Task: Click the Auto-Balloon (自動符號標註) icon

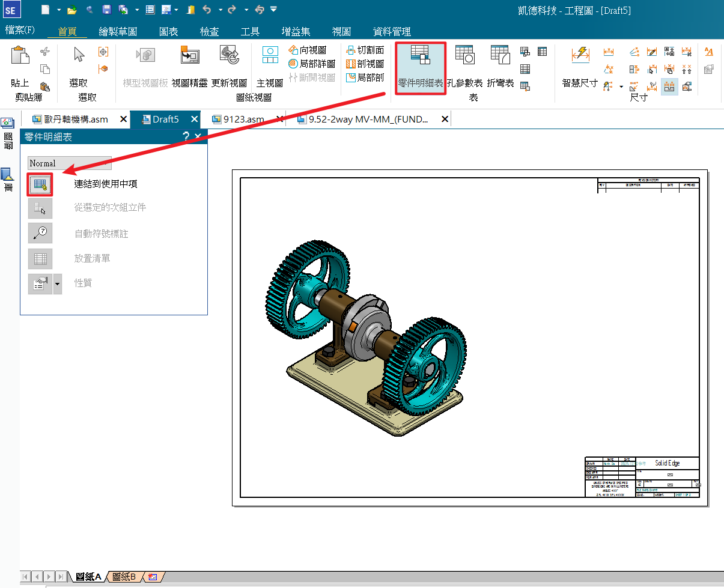Action: click(40, 233)
